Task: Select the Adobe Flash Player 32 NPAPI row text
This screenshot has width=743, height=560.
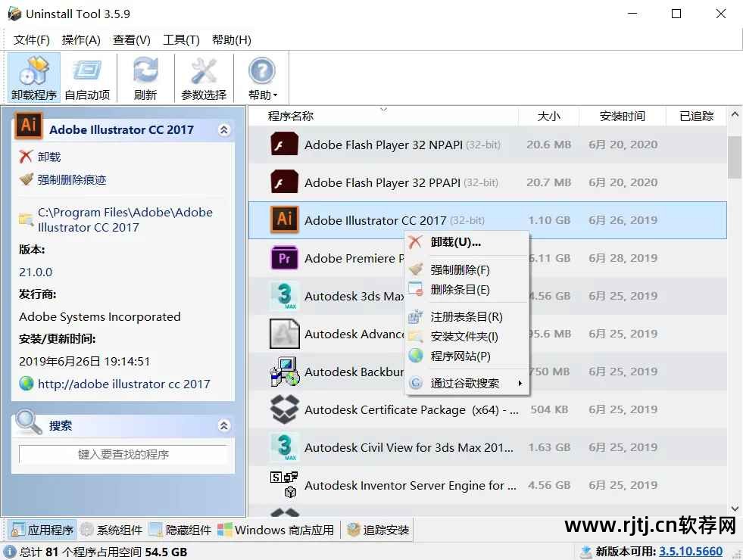Action: (x=402, y=145)
